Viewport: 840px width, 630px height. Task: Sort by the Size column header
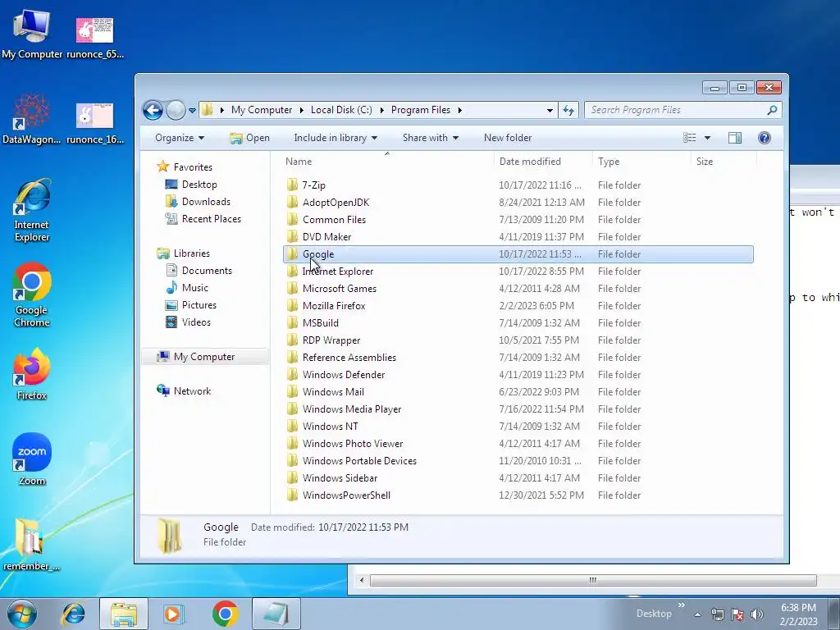724,162
